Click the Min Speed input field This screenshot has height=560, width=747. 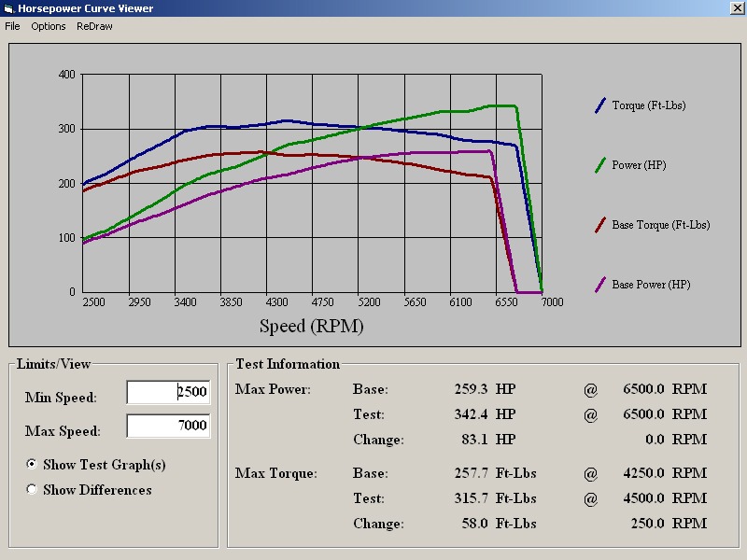pos(168,392)
